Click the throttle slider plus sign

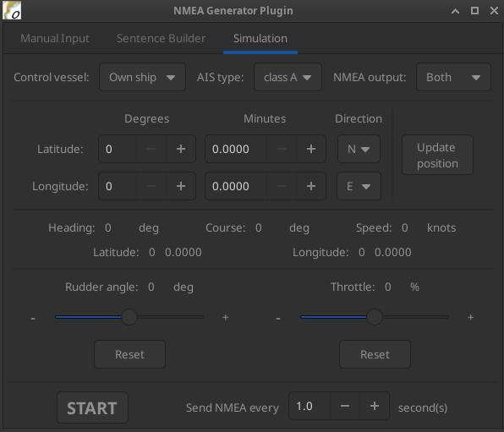[470, 318]
